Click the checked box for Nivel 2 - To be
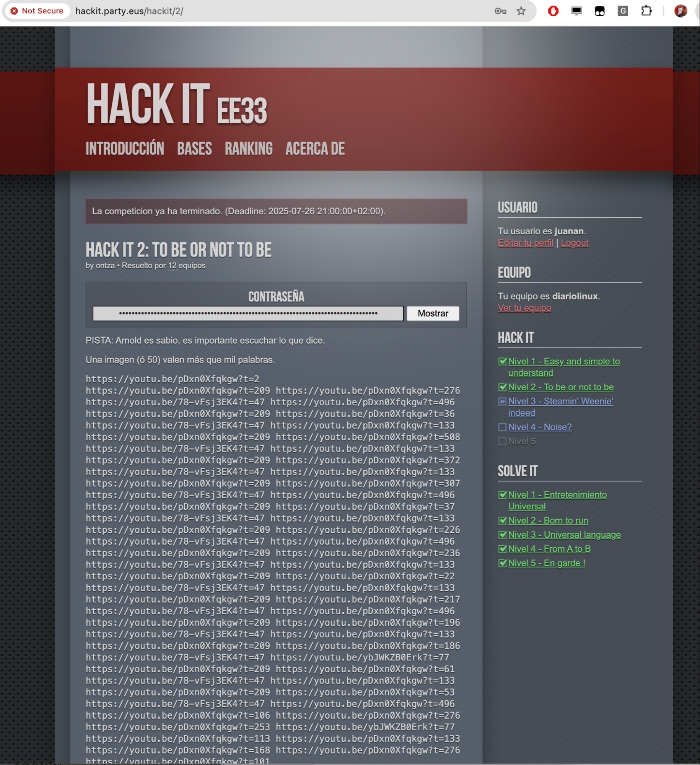This screenshot has width=700, height=765. point(503,387)
